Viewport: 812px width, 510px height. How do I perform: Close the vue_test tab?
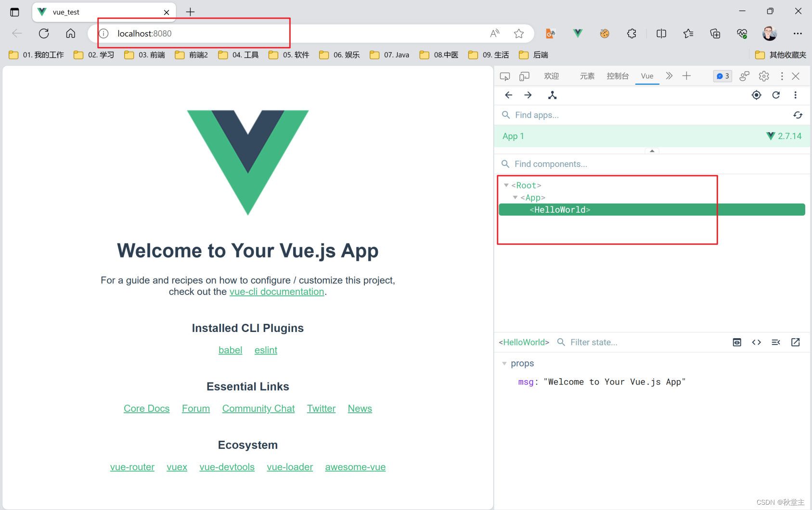pos(167,13)
